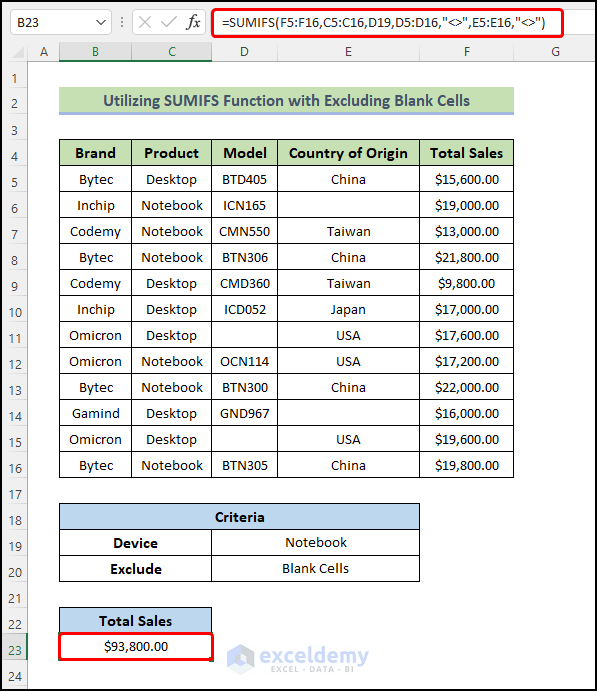Click the Enter checkmark formula bar icon

coord(168,22)
